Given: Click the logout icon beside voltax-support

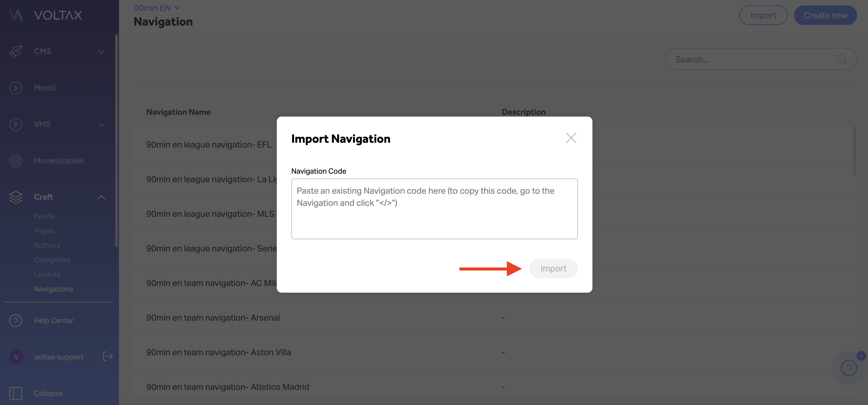Looking at the screenshot, I should [x=107, y=356].
